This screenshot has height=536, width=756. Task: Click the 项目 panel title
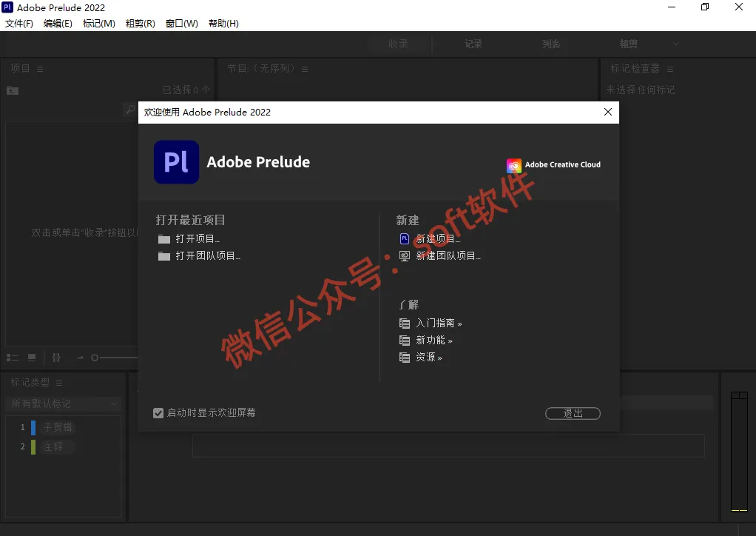[x=20, y=69]
